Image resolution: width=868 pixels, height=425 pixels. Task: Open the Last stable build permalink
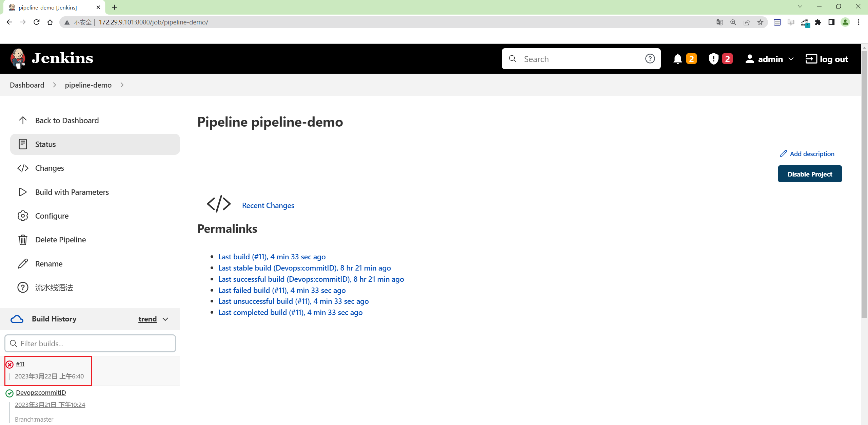(x=304, y=268)
